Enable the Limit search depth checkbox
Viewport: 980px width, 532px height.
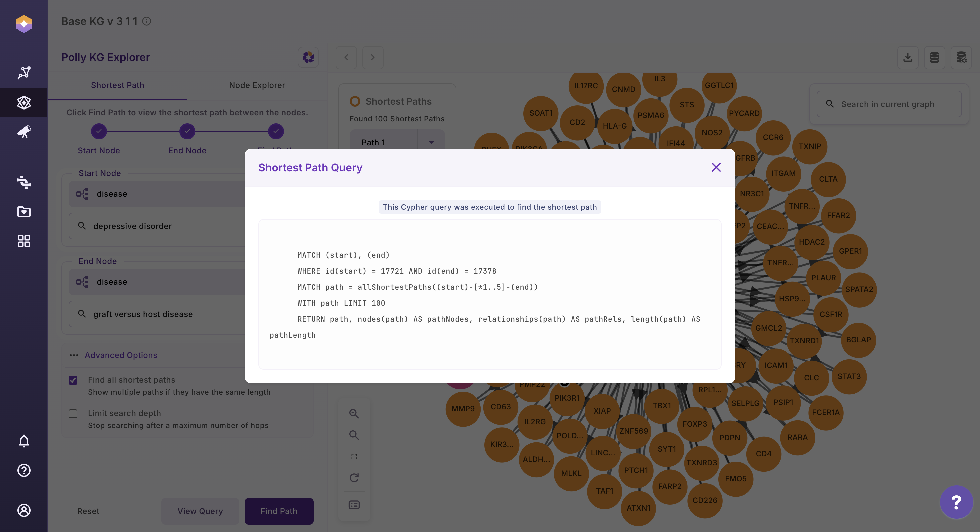pos(73,414)
